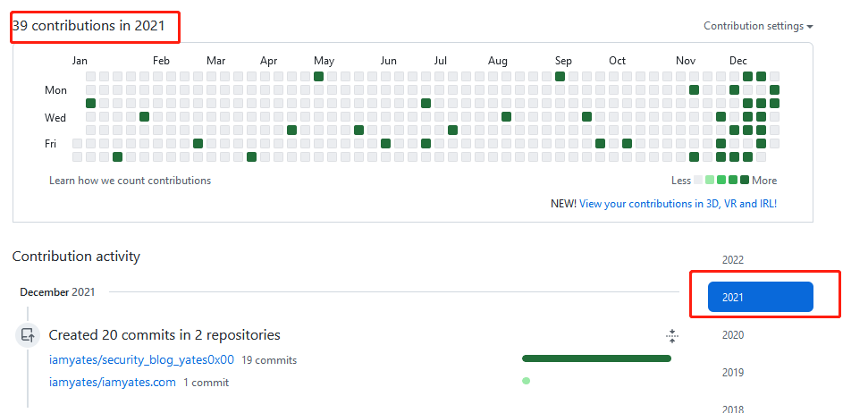
Task: Click the green contribution cell under Sep
Action: click(x=560, y=77)
